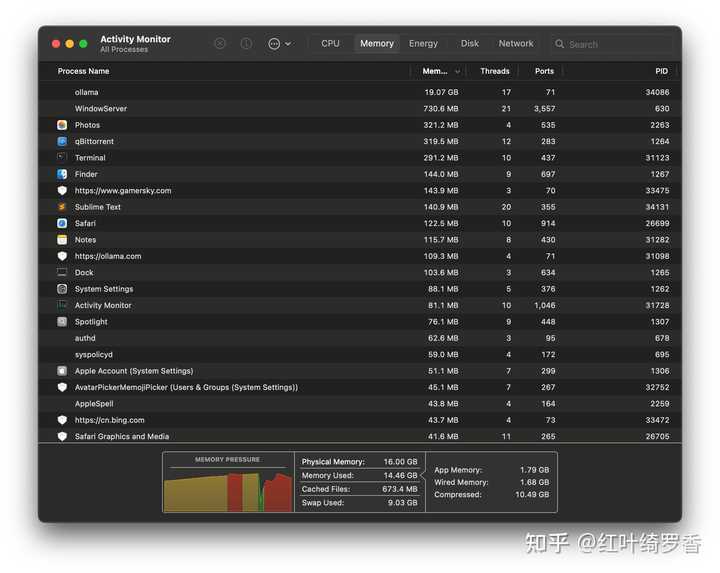Click the System Settings gear icon
The image size is (720, 573).
[x=62, y=289]
